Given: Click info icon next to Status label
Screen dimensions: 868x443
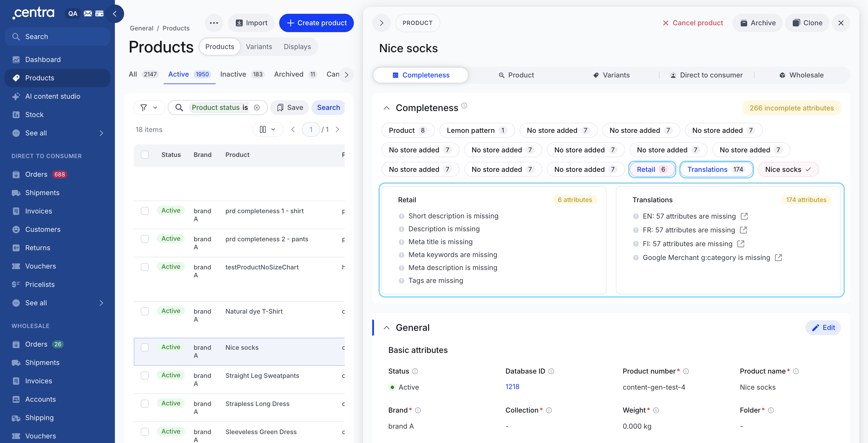Looking at the screenshot, I should click(415, 371).
